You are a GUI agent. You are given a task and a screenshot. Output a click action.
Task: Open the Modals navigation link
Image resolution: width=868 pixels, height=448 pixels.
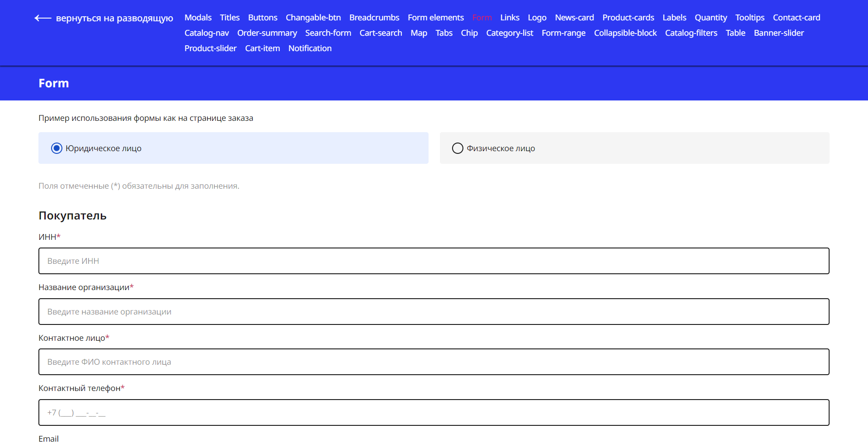pyautogui.click(x=198, y=18)
